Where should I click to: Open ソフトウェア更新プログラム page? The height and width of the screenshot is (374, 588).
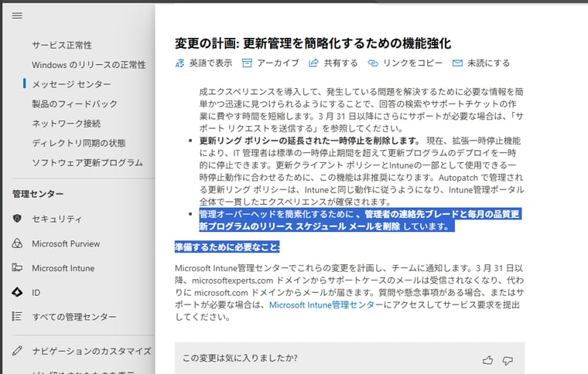pos(87,162)
